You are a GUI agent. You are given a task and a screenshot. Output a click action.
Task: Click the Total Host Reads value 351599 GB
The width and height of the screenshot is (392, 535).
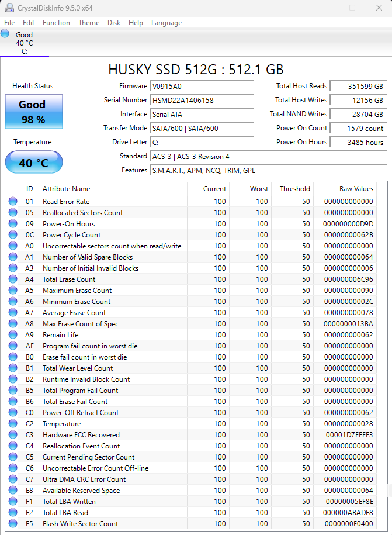coord(359,86)
